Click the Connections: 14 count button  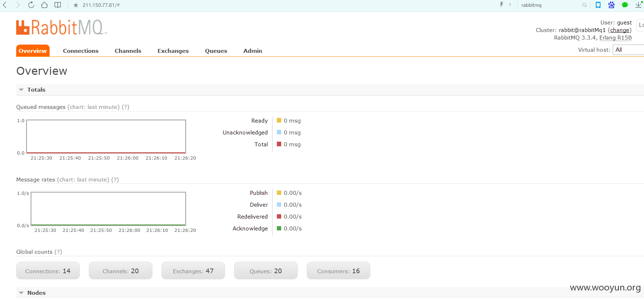click(48, 271)
